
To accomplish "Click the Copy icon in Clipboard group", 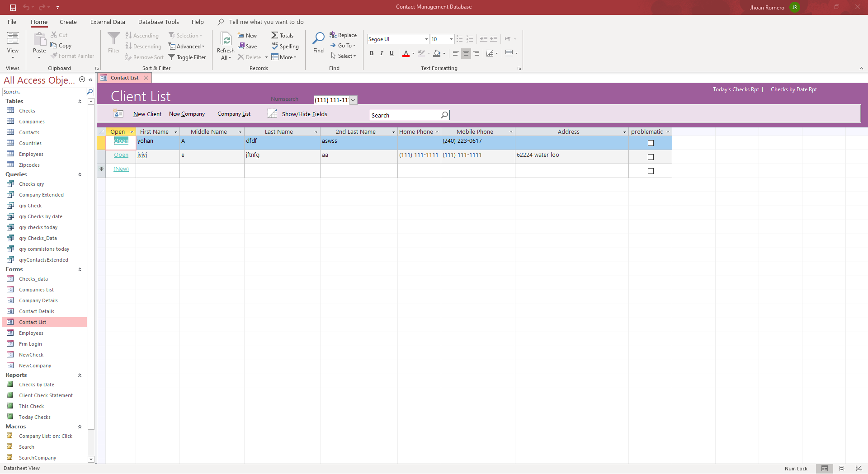I will [x=54, y=46].
